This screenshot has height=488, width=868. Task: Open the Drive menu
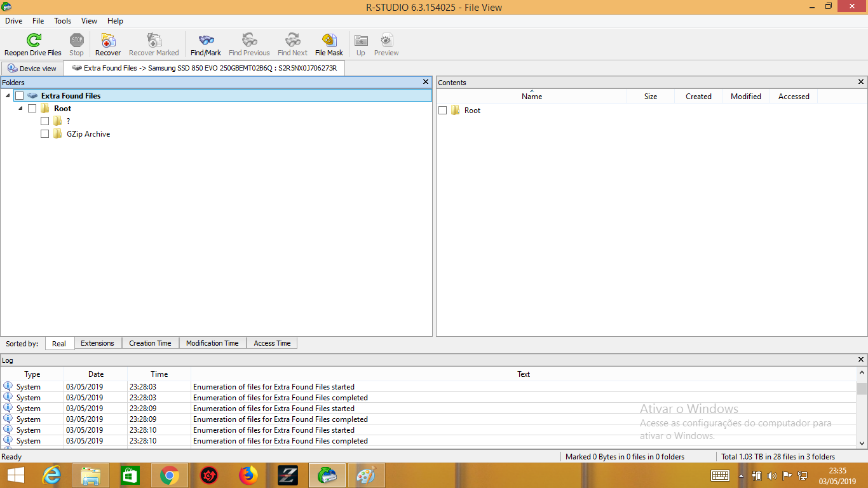(13, 21)
